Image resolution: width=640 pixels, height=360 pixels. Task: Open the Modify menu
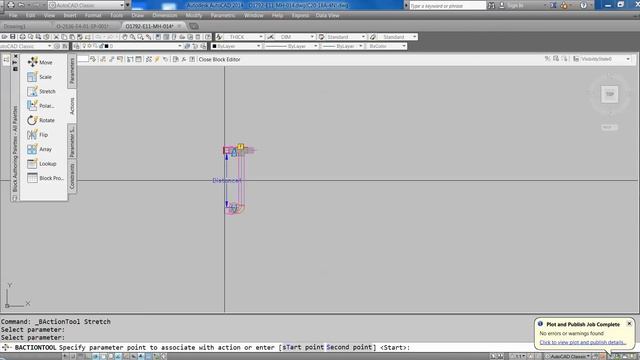click(194, 16)
